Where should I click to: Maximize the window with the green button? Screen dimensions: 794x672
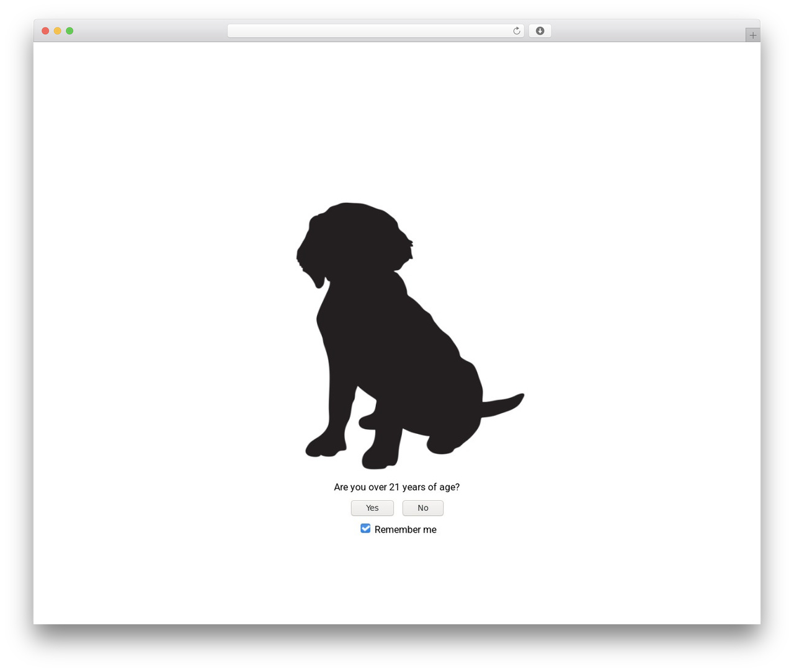(69, 31)
